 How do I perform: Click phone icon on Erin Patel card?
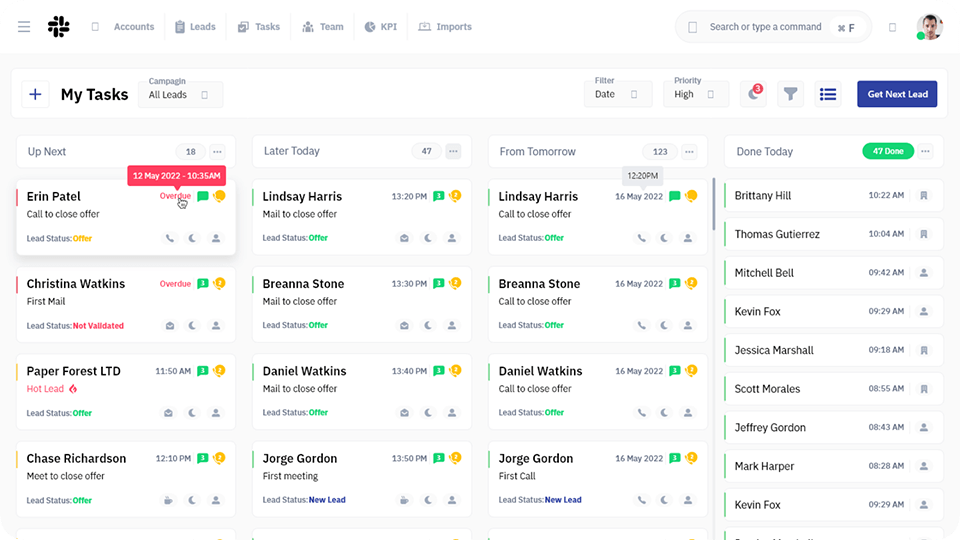click(170, 238)
